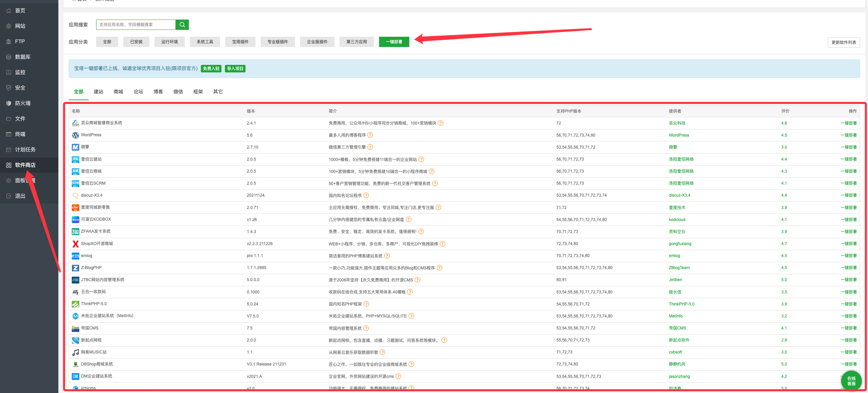
Task: Click the ZFAKA发卡系统 logo icon
Action: pyautogui.click(x=76, y=232)
